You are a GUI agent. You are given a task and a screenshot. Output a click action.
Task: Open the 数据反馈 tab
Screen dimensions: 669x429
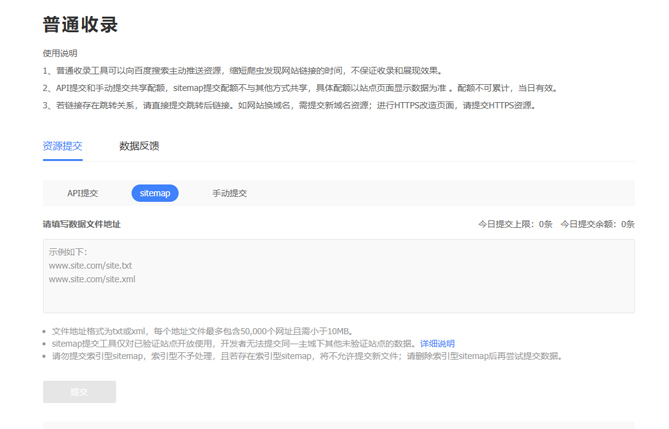[139, 146]
